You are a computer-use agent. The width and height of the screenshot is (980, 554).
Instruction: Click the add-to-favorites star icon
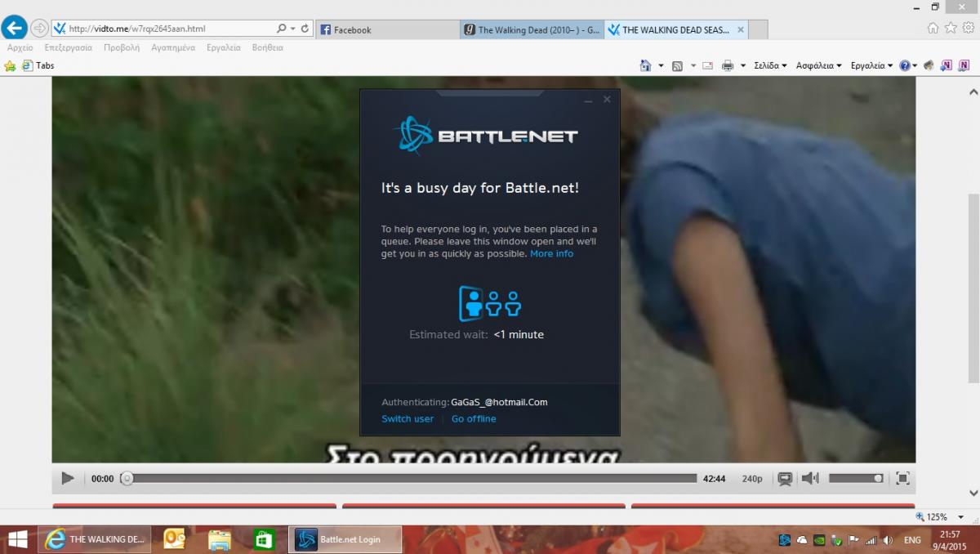point(10,65)
